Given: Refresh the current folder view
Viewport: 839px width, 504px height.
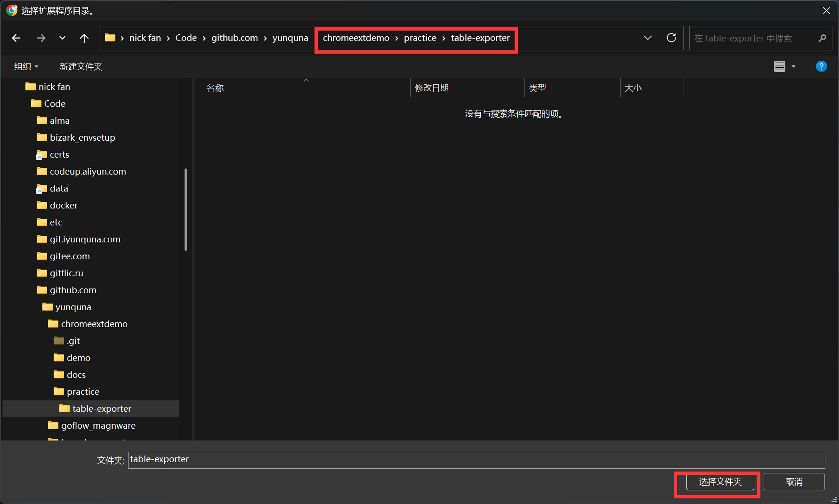Looking at the screenshot, I should tap(671, 38).
